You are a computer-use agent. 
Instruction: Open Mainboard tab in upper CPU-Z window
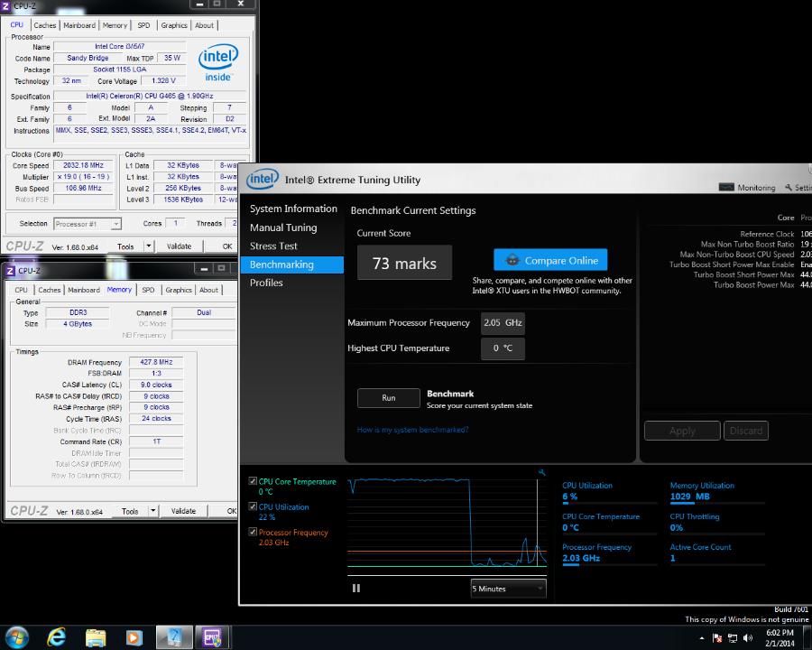click(79, 25)
